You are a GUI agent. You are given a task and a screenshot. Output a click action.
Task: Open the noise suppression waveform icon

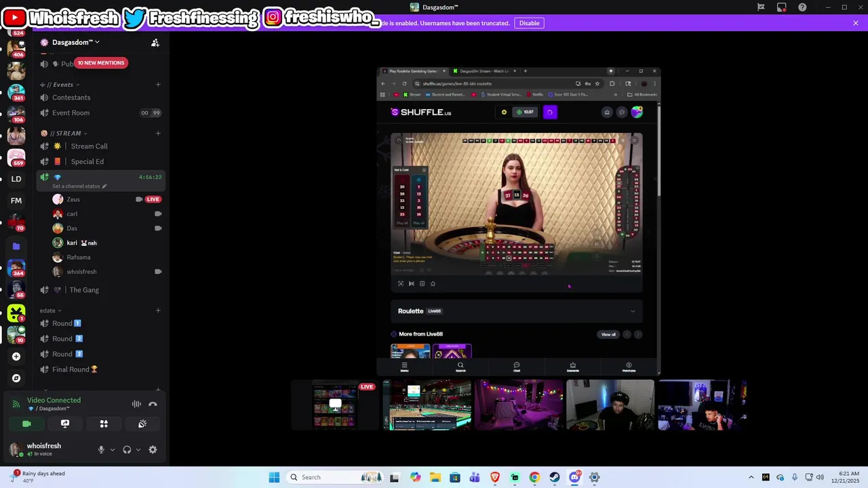(136, 404)
